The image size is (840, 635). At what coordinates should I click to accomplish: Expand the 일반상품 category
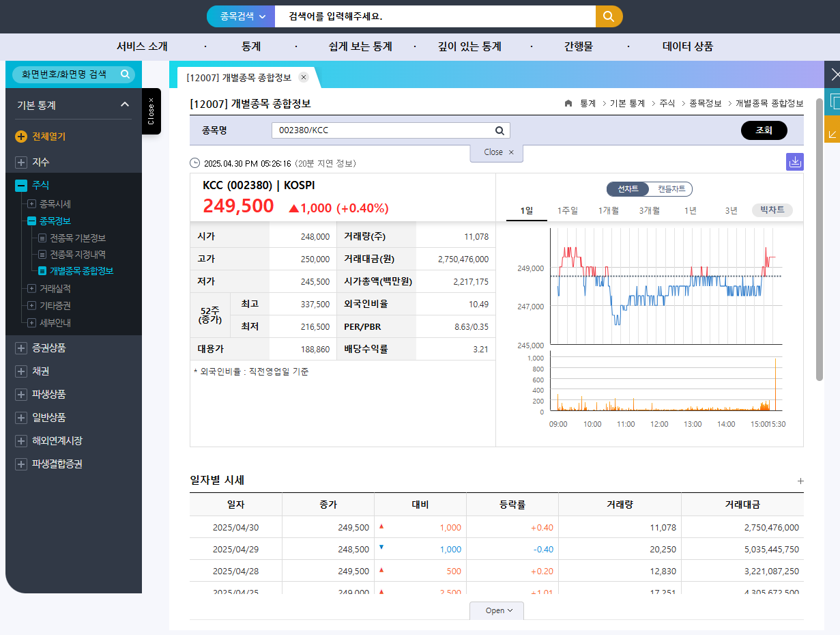pos(21,418)
